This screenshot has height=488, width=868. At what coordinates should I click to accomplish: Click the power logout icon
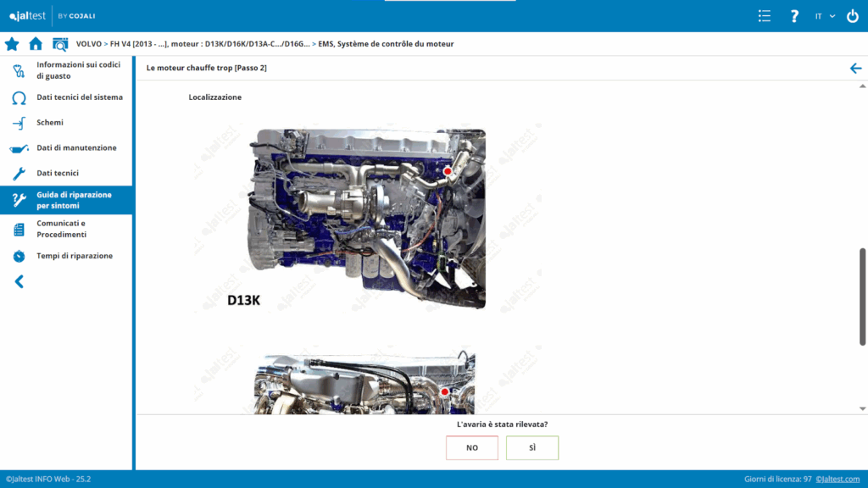coord(852,16)
